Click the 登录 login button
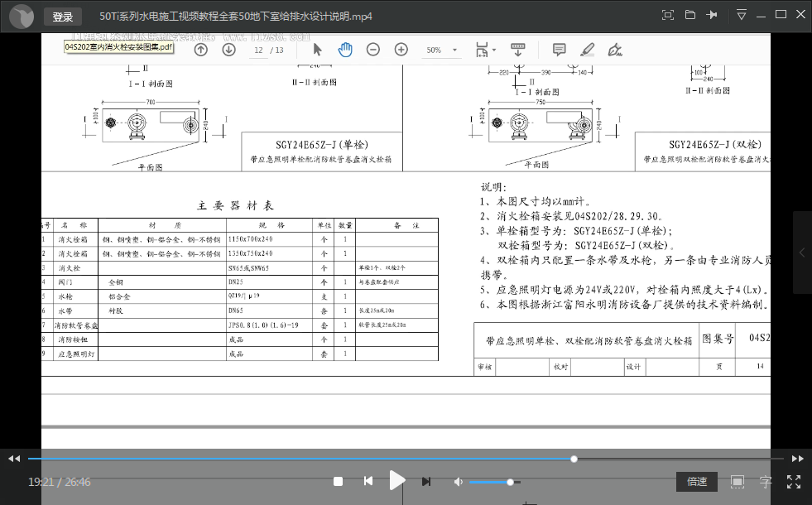This screenshot has height=505, width=812. [x=63, y=17]
